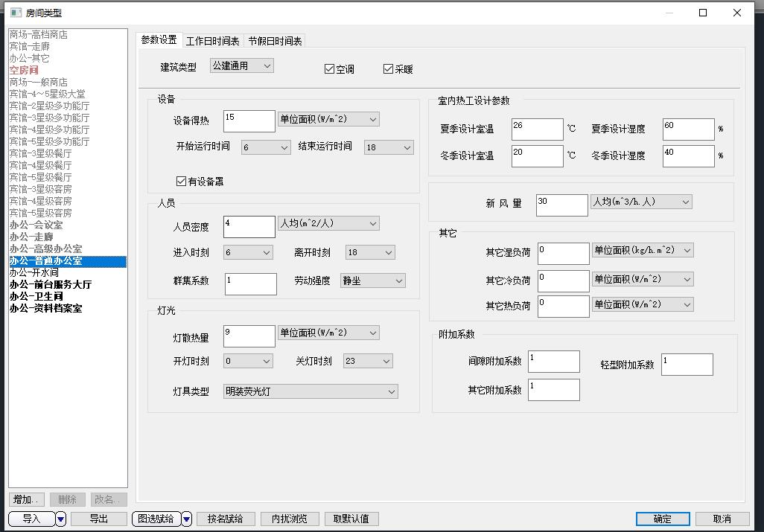Switch to the 节假日时间表 tab

pos(275,41)
